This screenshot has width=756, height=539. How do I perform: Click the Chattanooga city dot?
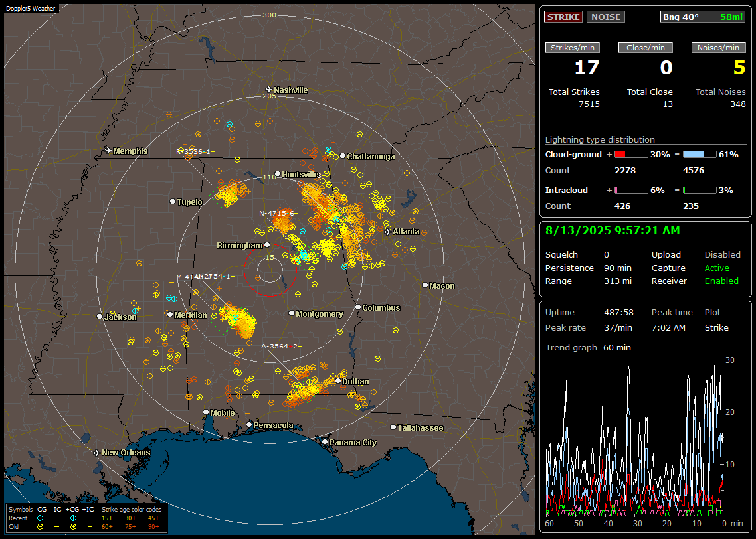[x=342, y=156]
